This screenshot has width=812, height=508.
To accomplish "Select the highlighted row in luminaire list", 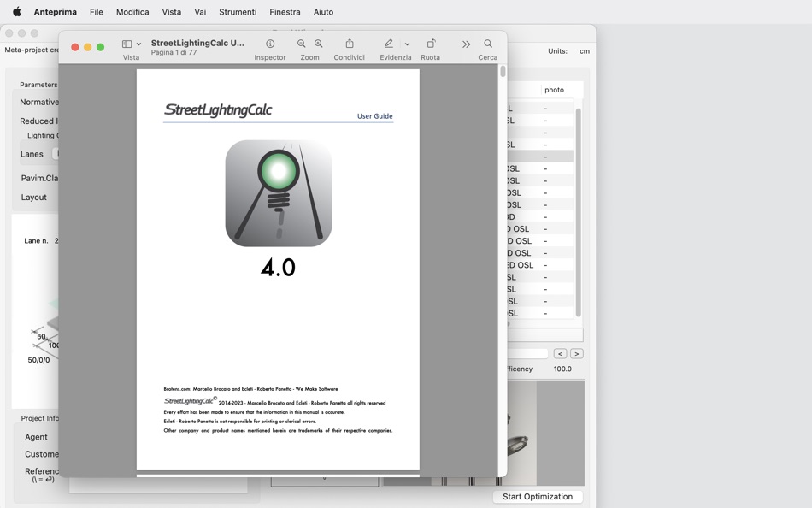I will tap(540, 157).
